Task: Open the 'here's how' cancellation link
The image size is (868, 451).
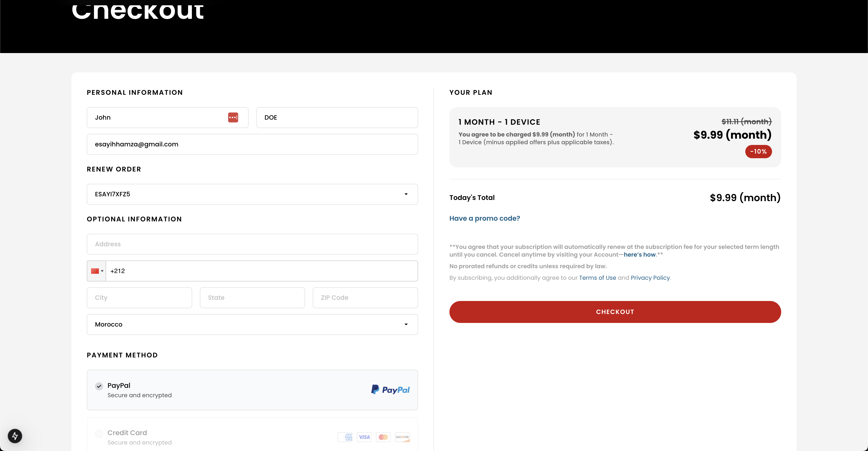Action: tap(639, 254)
